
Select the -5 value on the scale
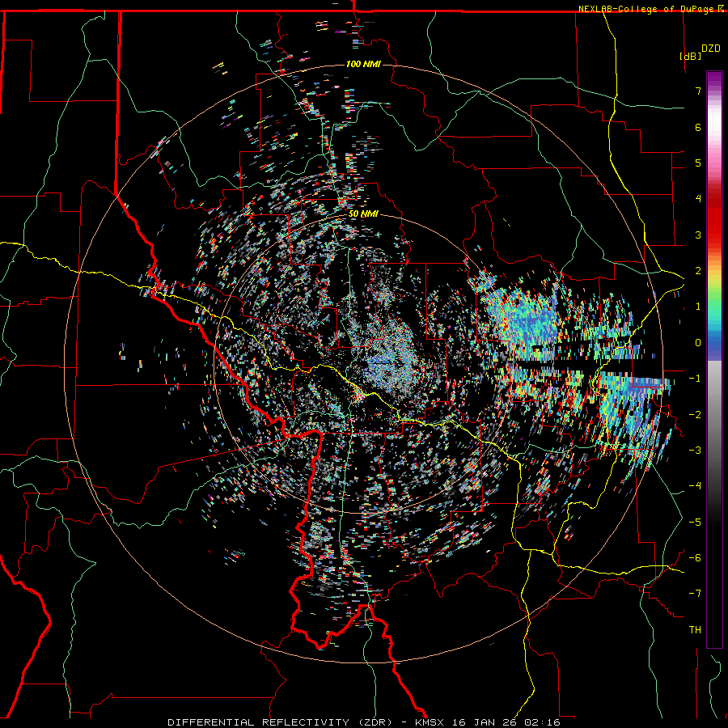(x=695, y=523)
